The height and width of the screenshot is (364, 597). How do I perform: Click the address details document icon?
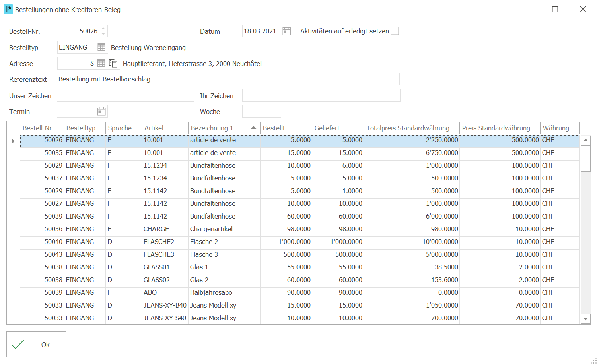click(113, 63)
